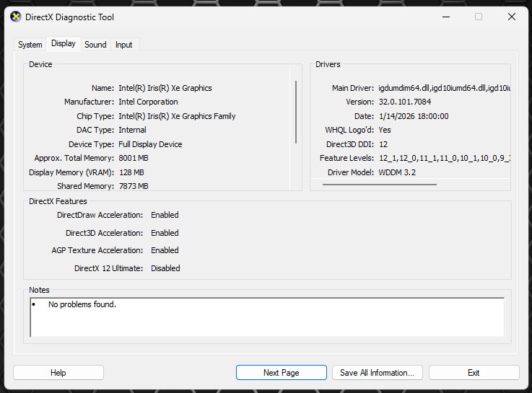The height and width of the screenshot is (393, 532).
Task: Click chip type 'Intel(R) Iris(R) Xe Graphics Family'
Action: (177, 116)
